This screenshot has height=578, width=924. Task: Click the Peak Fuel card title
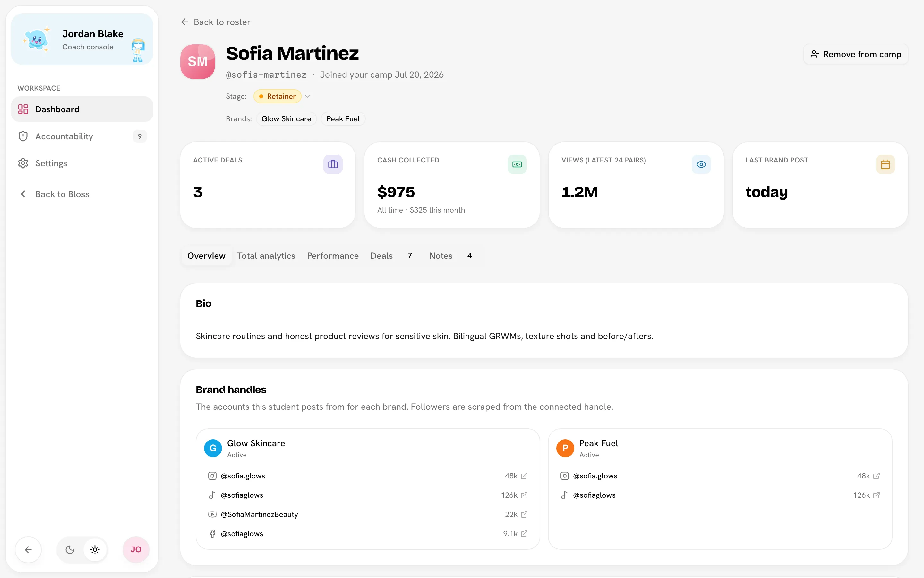(x=598, y=443)
